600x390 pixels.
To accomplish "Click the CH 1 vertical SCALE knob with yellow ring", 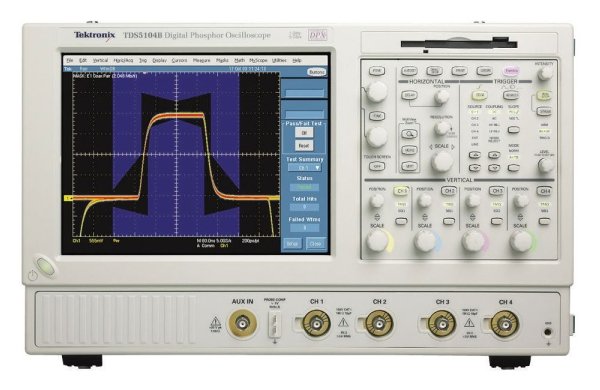I will point(378,242).
